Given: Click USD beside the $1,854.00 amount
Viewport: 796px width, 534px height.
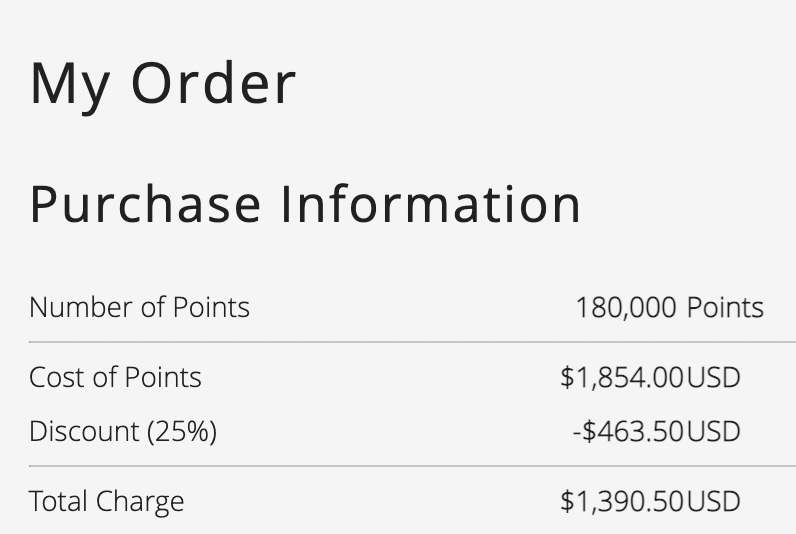Looking at the screenshot, I should (713, 378).
